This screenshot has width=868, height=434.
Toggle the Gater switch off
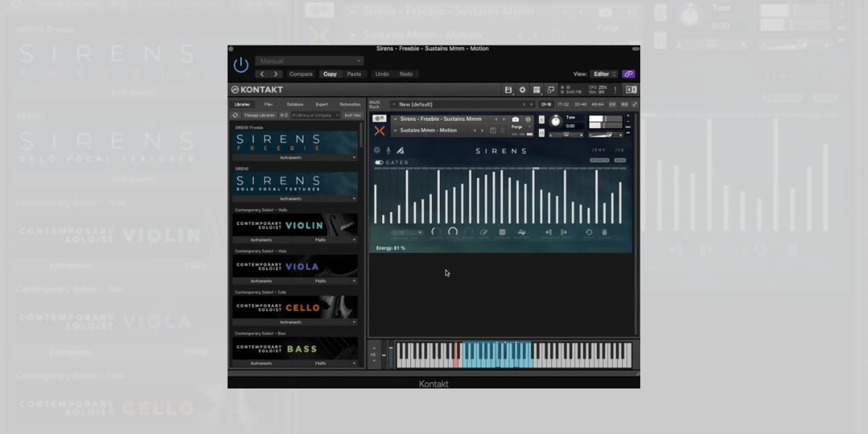click(x=378, y=163)
